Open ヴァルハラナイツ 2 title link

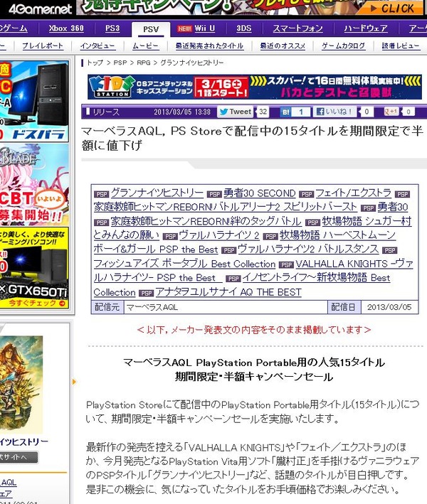(x=219, y=235)
